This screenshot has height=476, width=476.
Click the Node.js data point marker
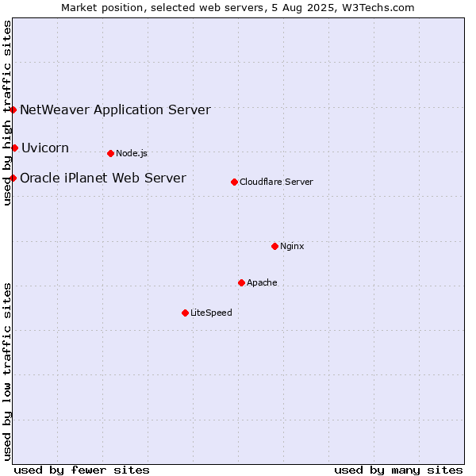(x=111, y=153)
